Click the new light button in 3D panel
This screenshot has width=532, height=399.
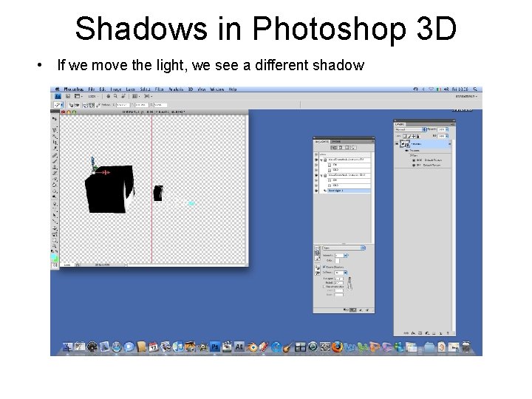pyautogui.click(x=361, y=310)
